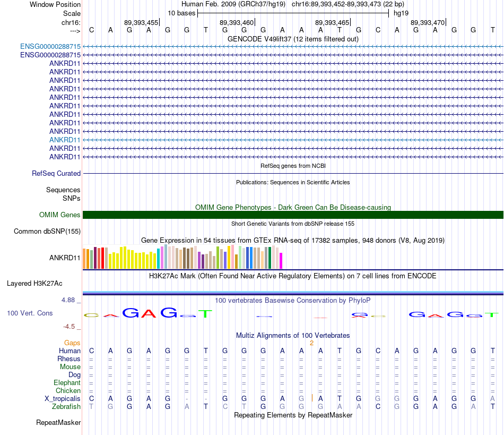504x435 pixels.
Task: Click the 89,393,460 coordinate tick label
Action: click(x=237, y=22)
